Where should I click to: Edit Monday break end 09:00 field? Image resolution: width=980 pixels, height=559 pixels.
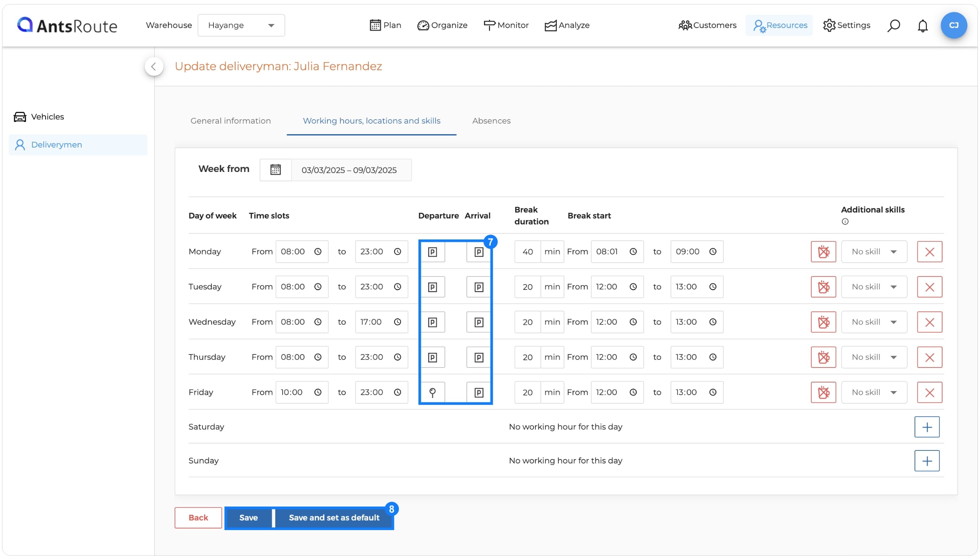(x=697, y=252)
